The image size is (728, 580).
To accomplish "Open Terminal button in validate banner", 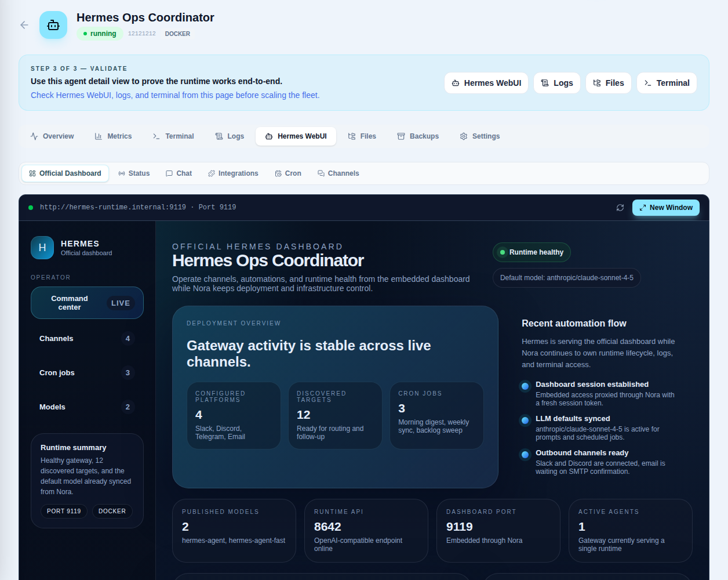I will click(x=667, y=83).
